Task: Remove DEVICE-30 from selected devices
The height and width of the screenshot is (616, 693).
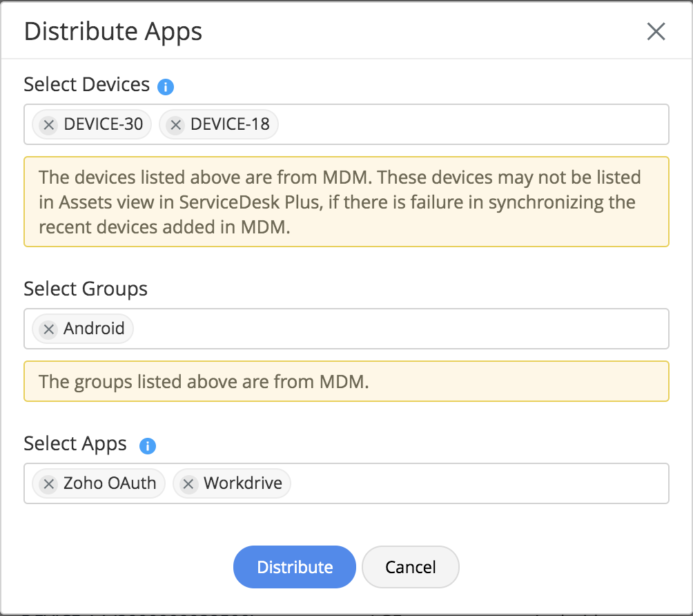Action: point(48,125)
